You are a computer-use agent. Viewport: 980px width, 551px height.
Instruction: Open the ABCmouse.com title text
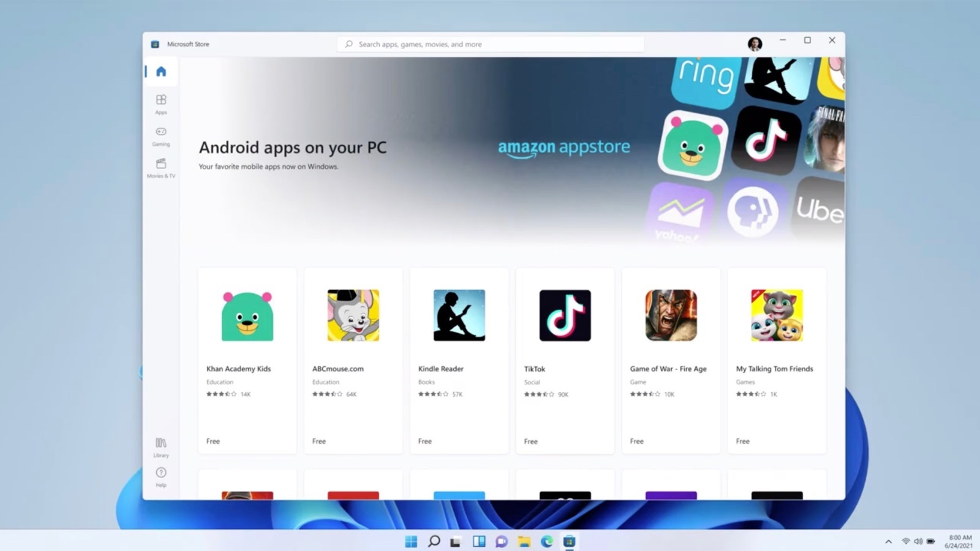pos(338,369)
